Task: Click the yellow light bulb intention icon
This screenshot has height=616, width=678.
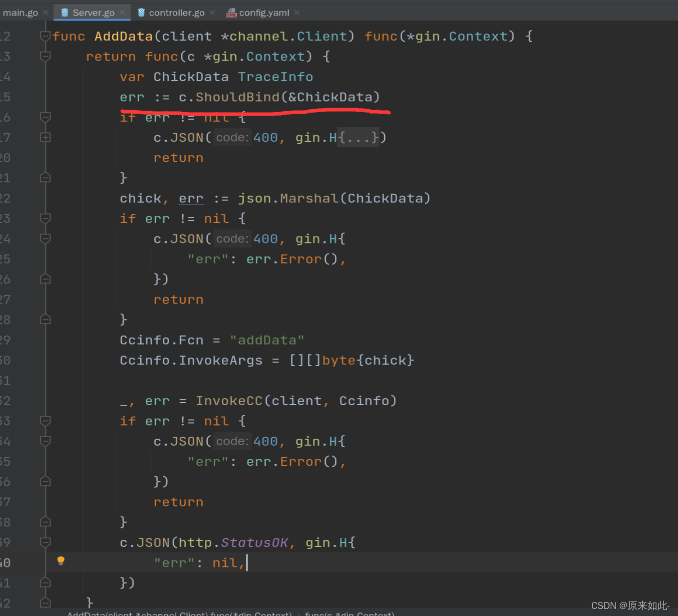Action: [61, 561]
